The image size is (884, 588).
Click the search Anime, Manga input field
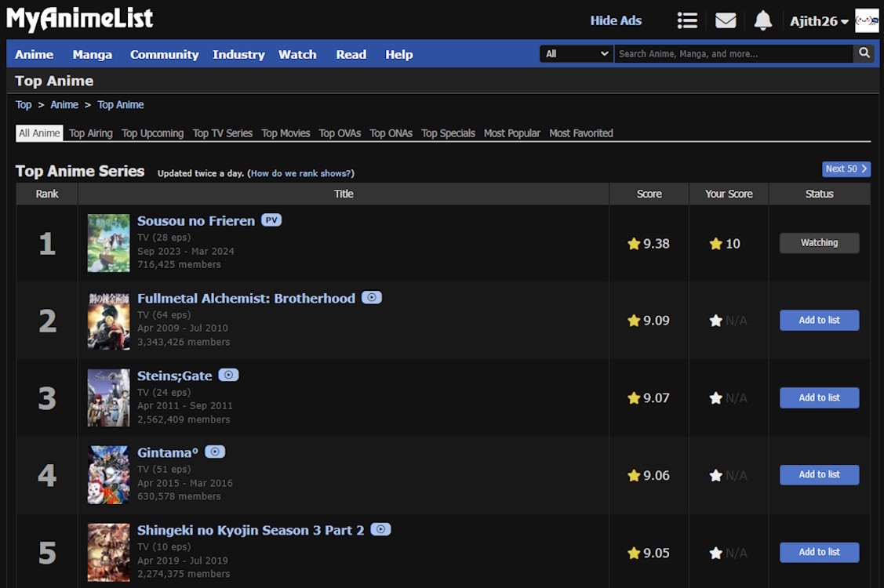point(733,53)
